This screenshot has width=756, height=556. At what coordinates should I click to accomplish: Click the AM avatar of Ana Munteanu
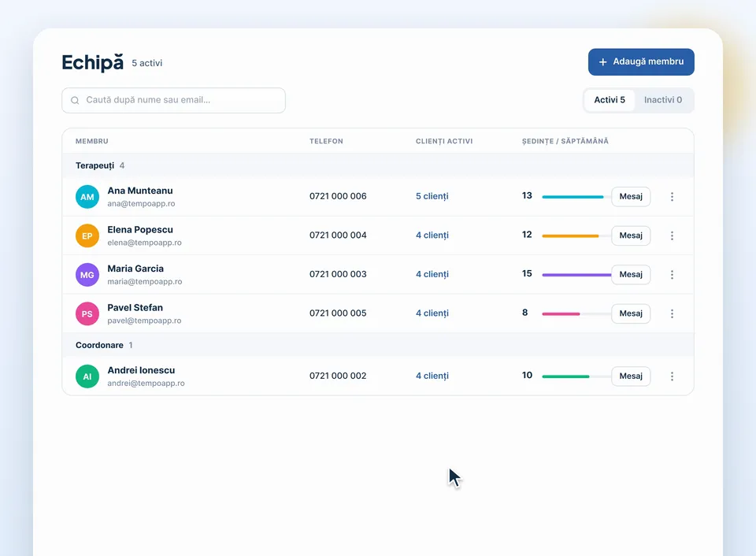click(x=87, y=197)
